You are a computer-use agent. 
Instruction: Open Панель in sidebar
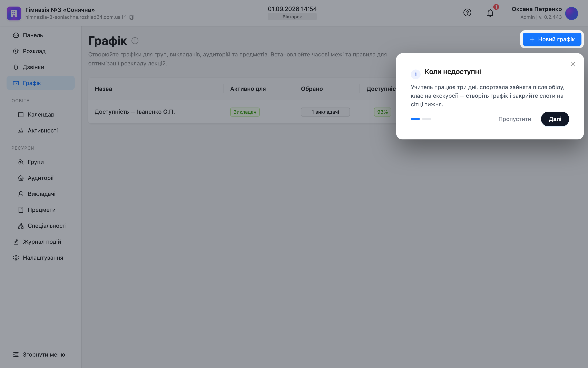[41, 35]
